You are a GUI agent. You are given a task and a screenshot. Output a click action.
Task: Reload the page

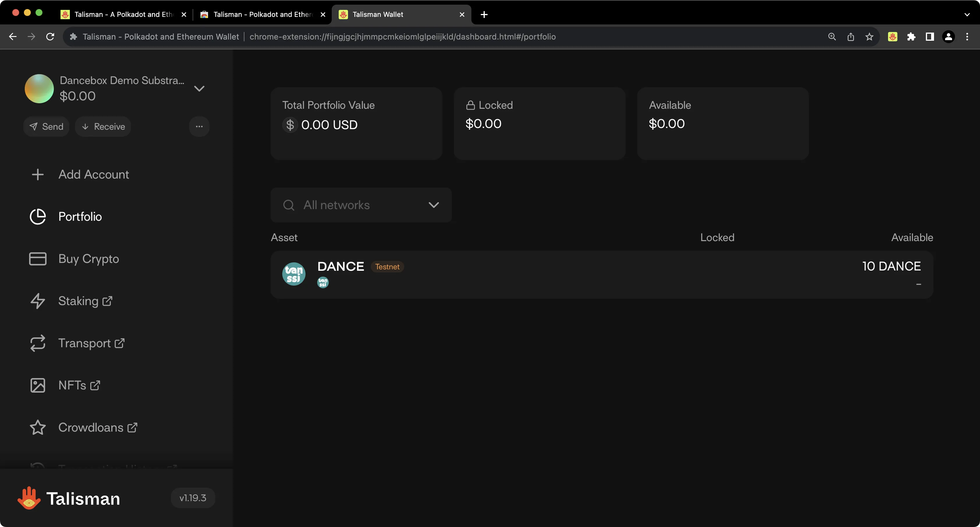coord(50,37)
